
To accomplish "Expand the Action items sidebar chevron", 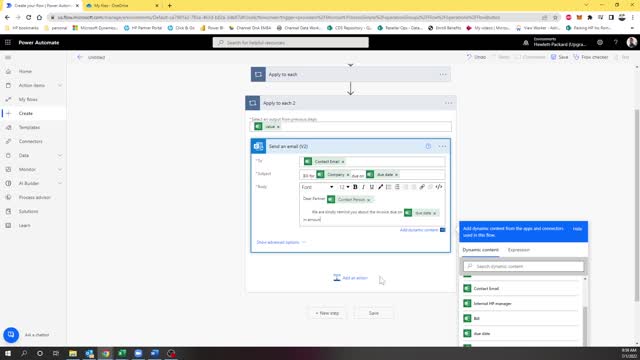I will 60,85.
